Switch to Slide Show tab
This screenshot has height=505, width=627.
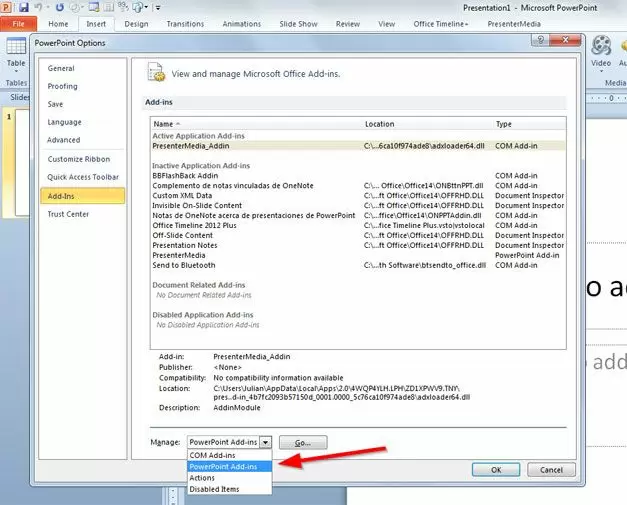click(x=298, y=24)
